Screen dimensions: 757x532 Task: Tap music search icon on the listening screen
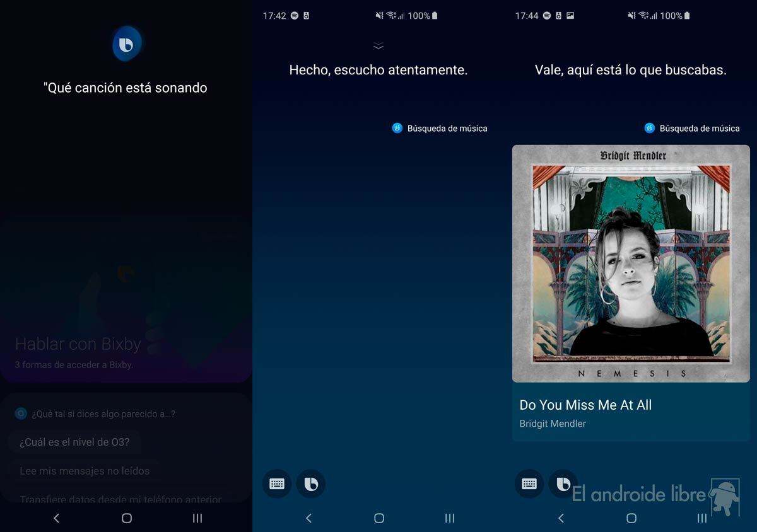(397, 128)
